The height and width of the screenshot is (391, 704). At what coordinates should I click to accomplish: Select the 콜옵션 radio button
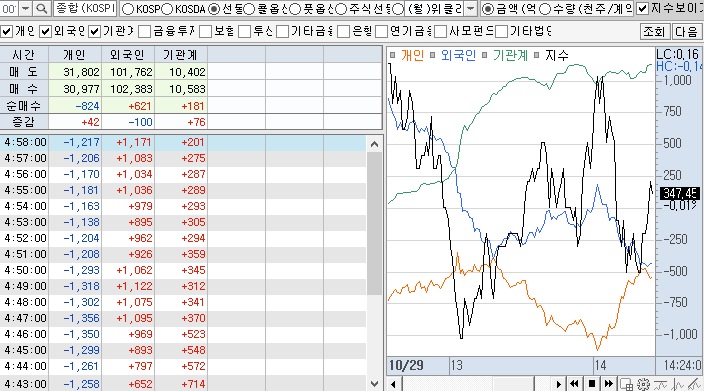[x=249, y=9]
